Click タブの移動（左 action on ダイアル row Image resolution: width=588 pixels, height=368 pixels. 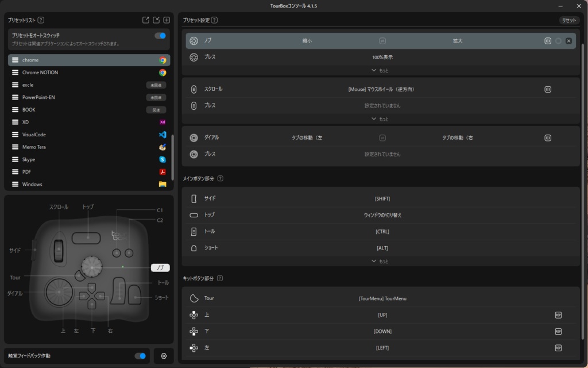(x=307, y=138)
